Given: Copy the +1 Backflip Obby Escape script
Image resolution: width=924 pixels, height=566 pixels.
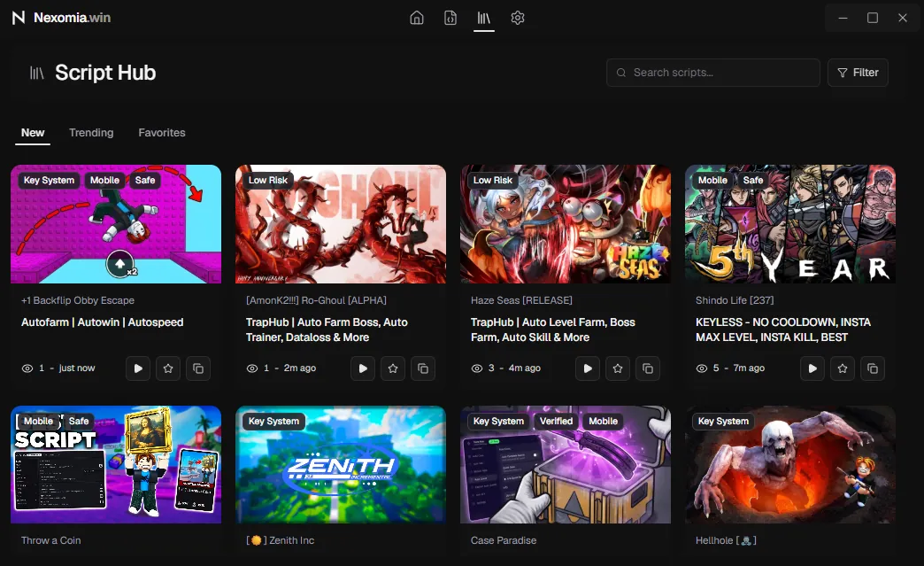Looking at the screenshot, I should click(x=198, y=368).
